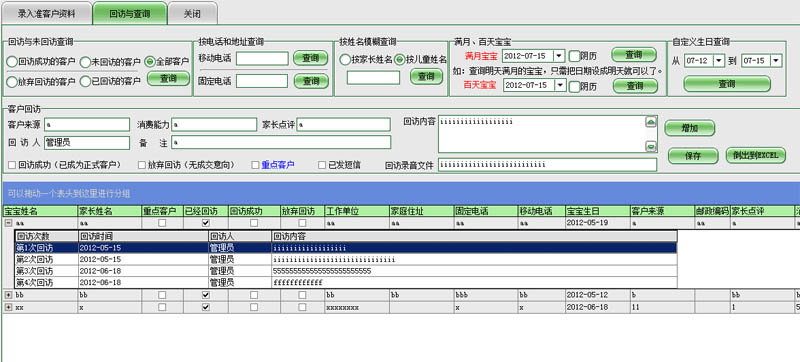Switch to the 录入准客户资料 tab

tap(46, 13)
